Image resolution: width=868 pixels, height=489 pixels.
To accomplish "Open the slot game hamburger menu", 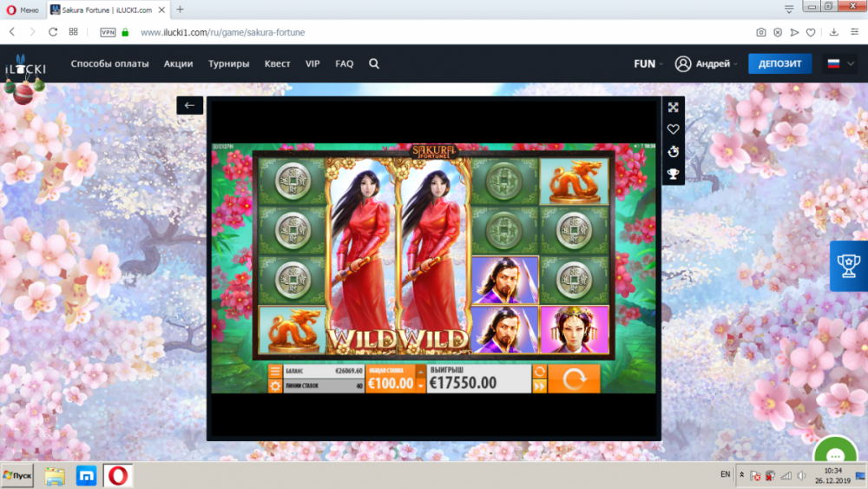I will pos(275,372).
